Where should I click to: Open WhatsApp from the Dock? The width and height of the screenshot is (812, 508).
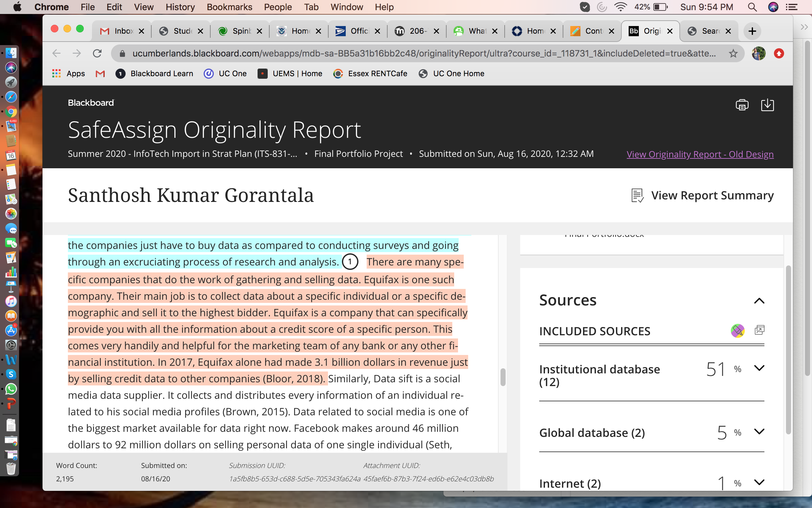[x=11, y=389]
